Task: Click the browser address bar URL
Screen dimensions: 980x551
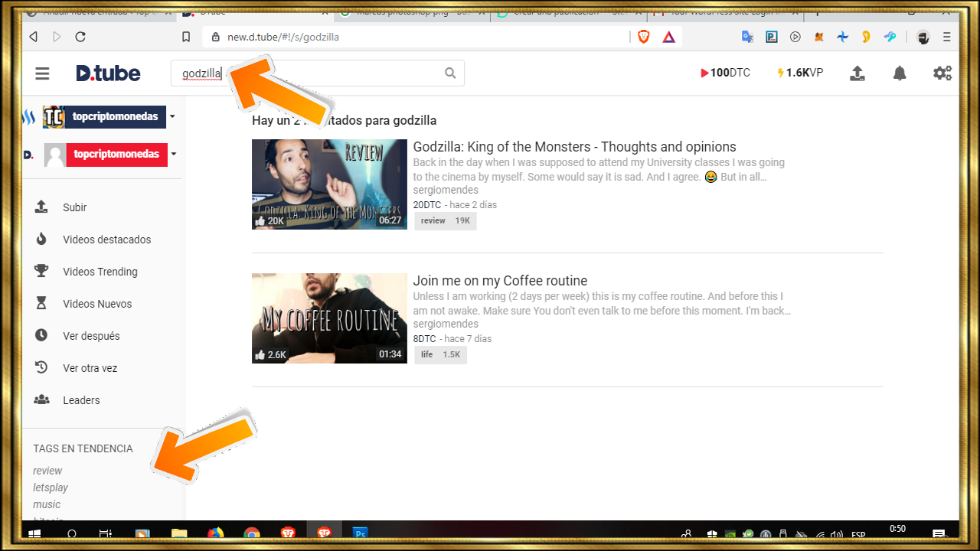Action: click(x=283, y=37)
